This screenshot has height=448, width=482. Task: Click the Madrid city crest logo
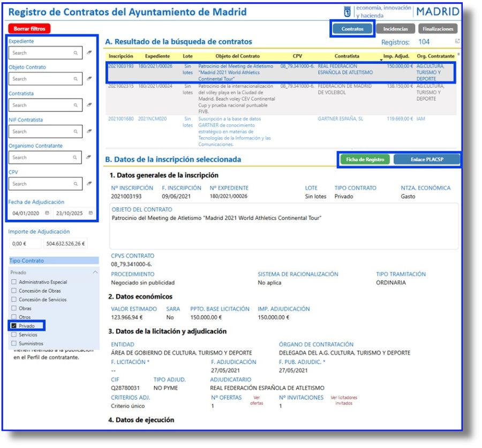347,12
